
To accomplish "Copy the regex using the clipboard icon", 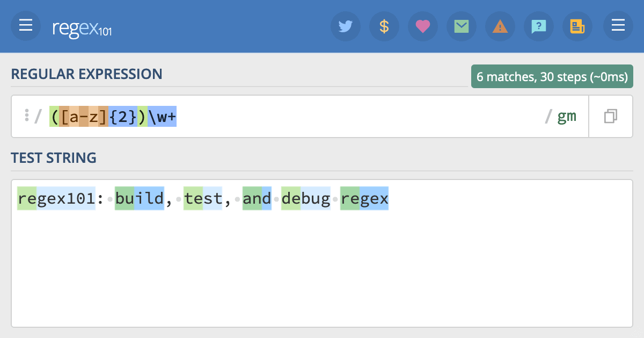I will (x=611, y=116).
